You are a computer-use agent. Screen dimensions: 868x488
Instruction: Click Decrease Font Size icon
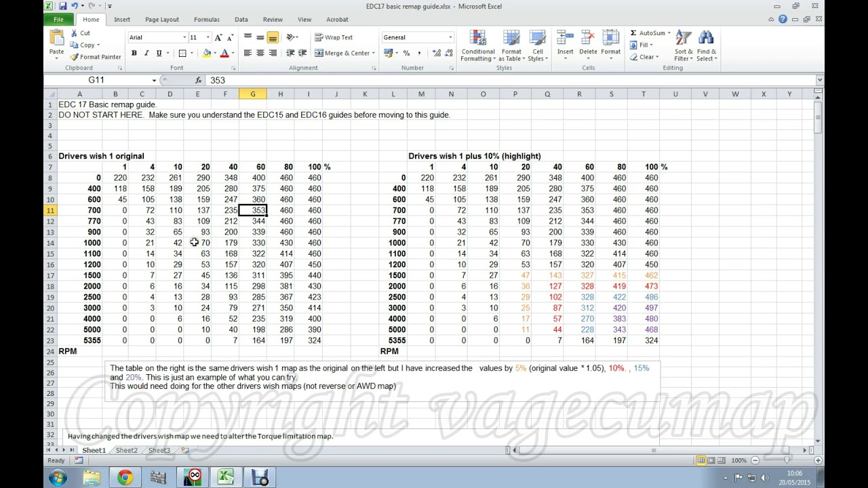(x=231, y=37)
